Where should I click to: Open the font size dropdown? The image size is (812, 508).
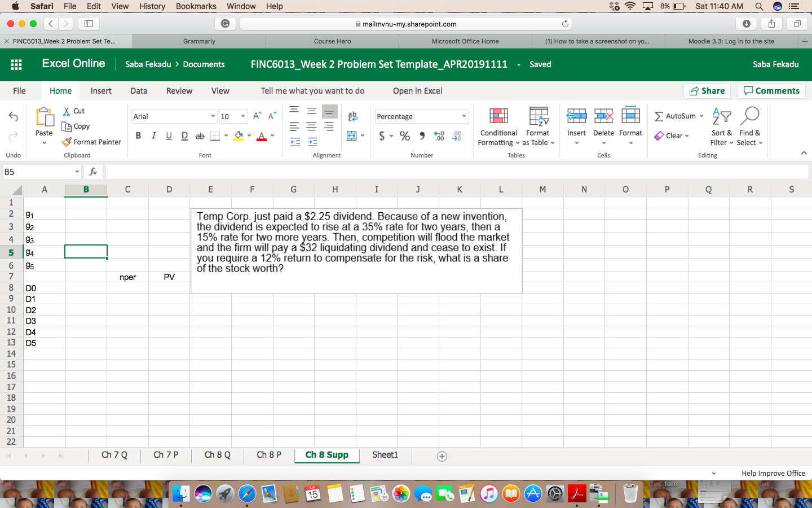click(242, 116)
